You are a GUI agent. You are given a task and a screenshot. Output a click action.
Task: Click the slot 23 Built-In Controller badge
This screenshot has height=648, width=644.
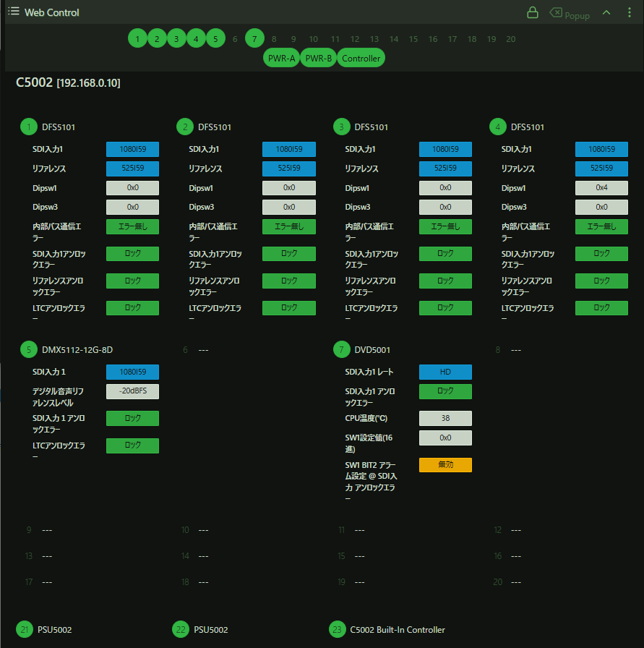338,630
